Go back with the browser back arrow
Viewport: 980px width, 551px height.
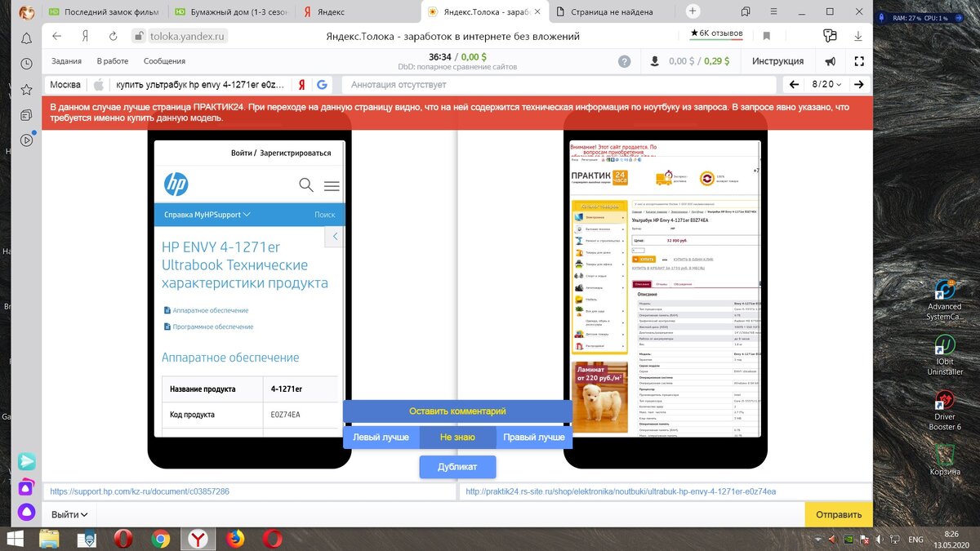(56, 37)
